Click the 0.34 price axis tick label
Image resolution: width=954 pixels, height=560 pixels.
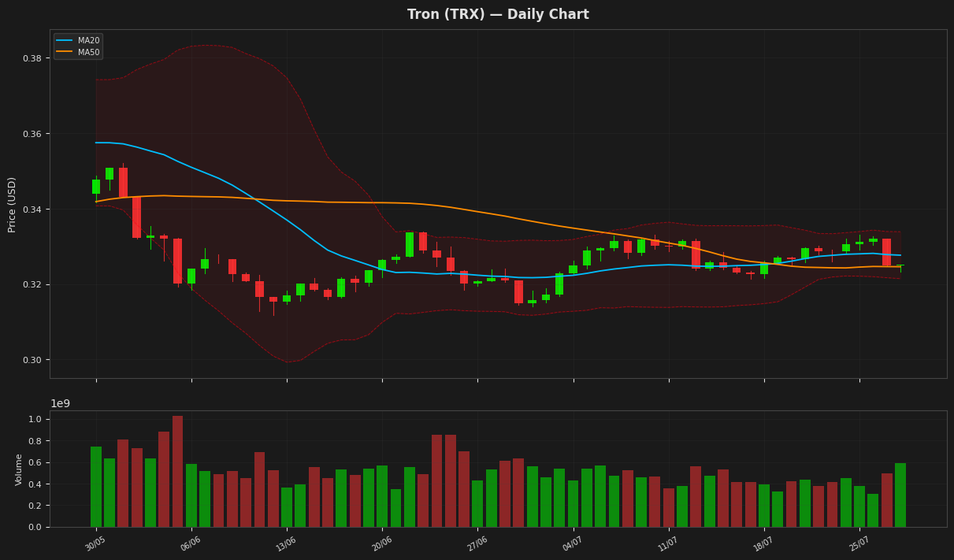[32, 210]
